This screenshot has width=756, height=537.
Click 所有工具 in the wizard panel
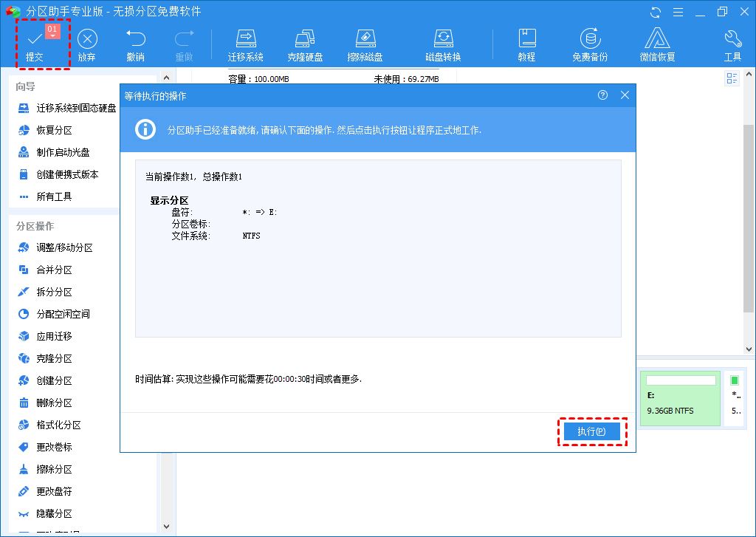coord(54,196)
